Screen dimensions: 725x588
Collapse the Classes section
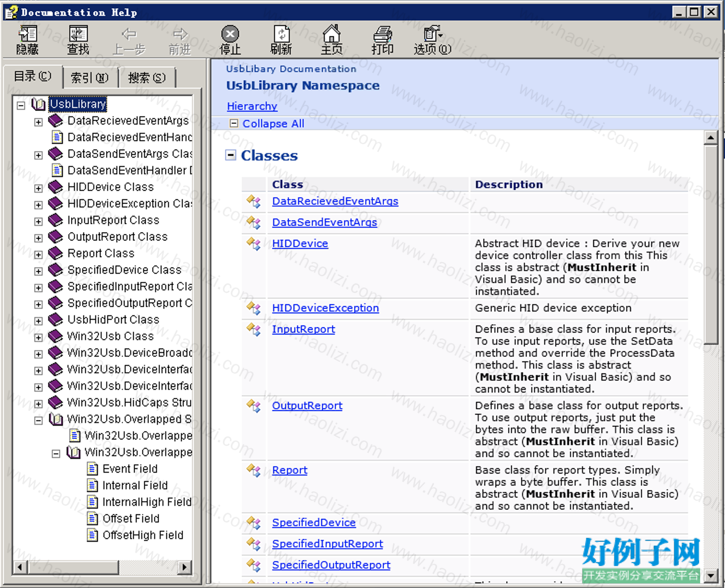(x=231, y=155)
